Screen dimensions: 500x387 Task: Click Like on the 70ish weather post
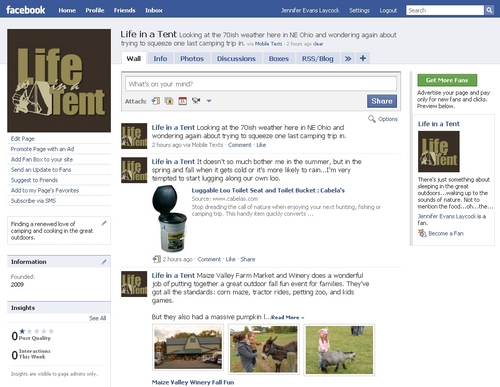[x=261, y=145]
